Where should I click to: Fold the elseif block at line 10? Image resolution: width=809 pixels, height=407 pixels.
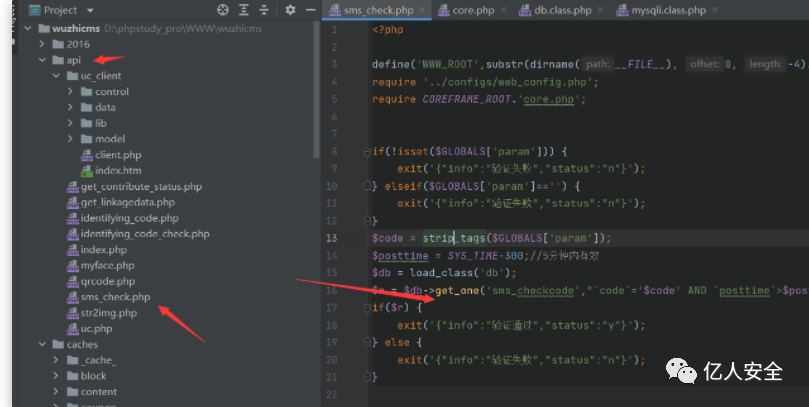pos(367,186)
